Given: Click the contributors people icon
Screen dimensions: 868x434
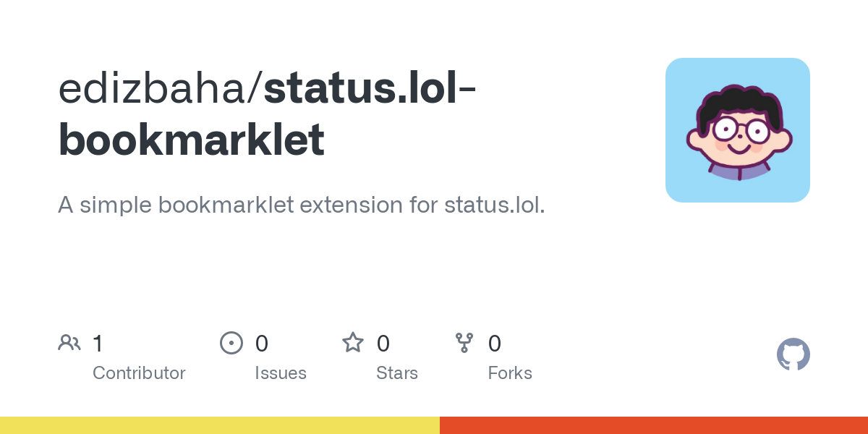Looking at the screenshot, I should 69,342.
